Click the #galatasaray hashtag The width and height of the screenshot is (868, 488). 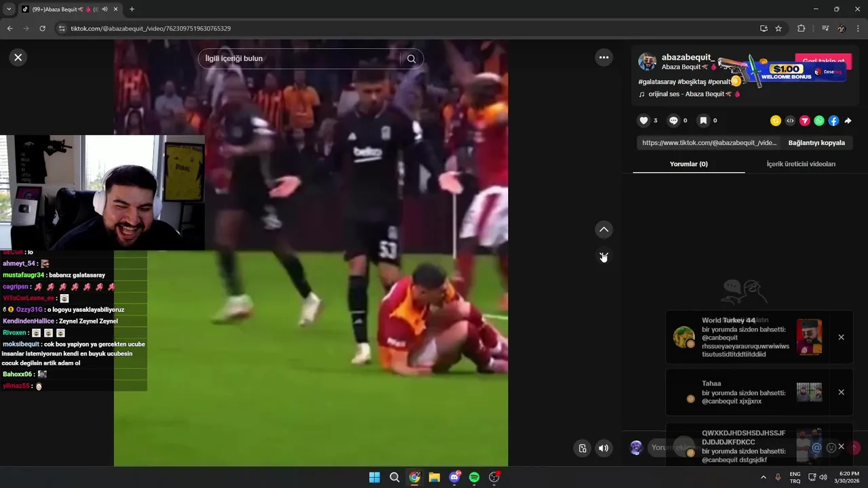point(657,82)
